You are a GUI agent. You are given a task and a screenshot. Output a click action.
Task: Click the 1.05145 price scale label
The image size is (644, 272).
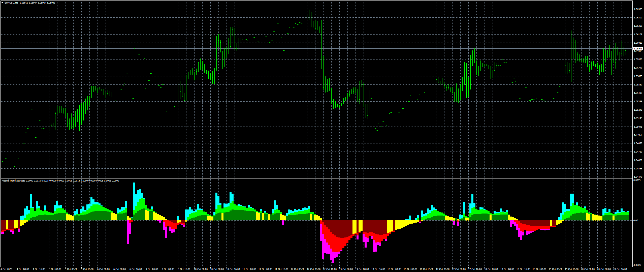tap(638, 118)
